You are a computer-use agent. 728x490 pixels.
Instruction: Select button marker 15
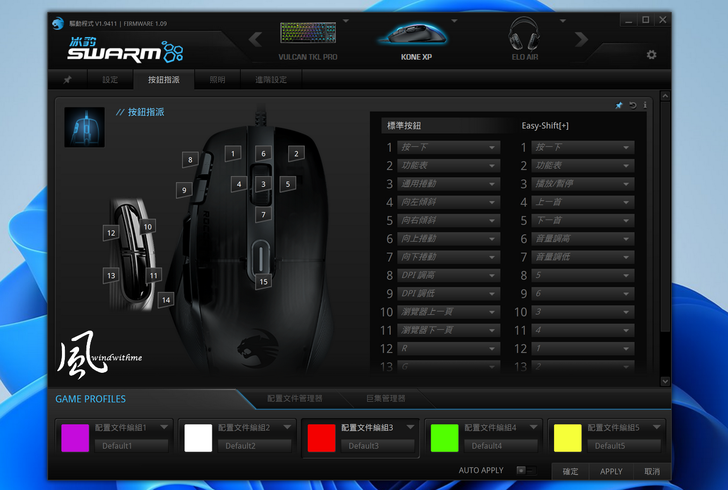(x=263, y=281)
